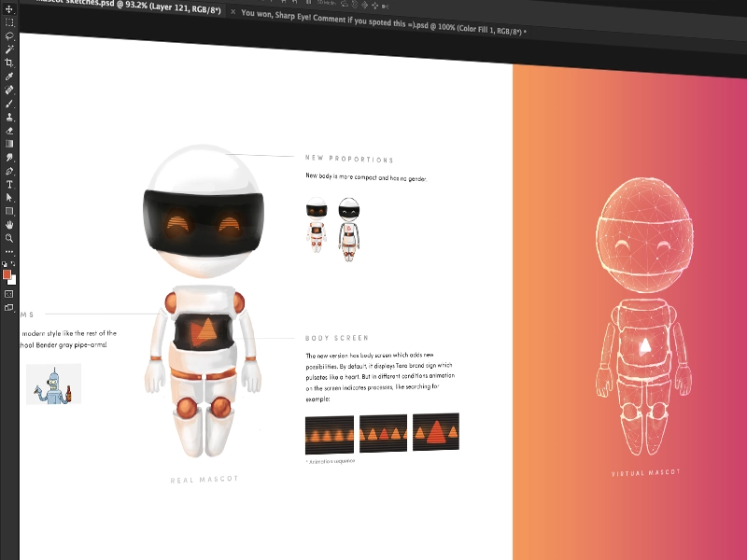Click the small outlined mascot proportion sketch
The height and width of the screenshot is (560, 747).
348,230
